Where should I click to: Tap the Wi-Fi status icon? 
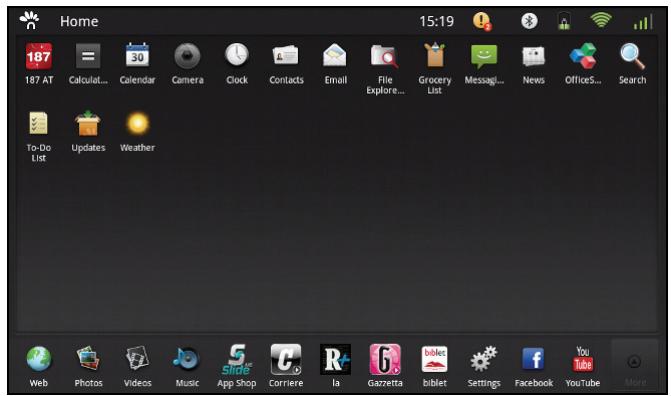point(601,20)
